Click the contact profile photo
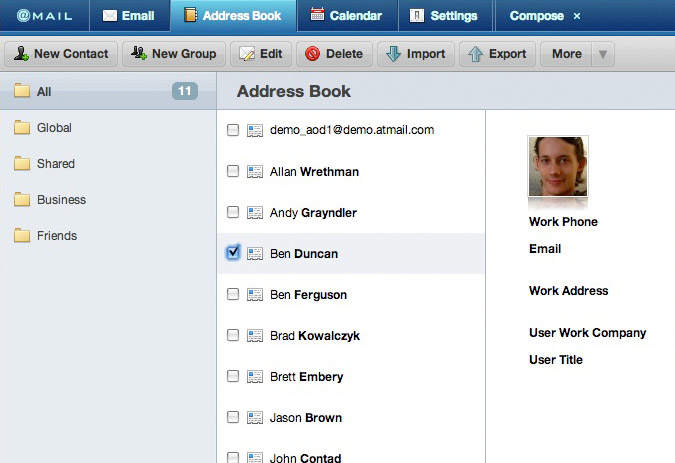 pos(558,166)
